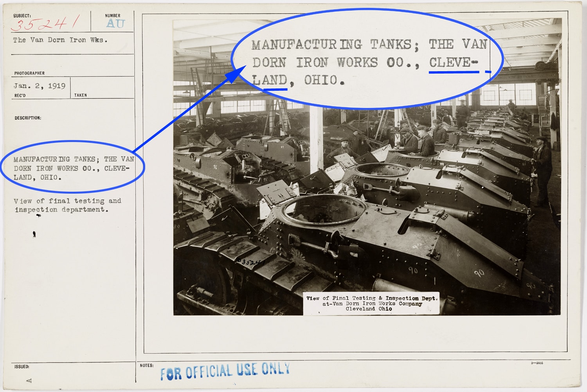This screenshot has height=392, width=587.
Task: Click the caption line 'Cleveland Ohio' in the photo
Action: (369, 309)
